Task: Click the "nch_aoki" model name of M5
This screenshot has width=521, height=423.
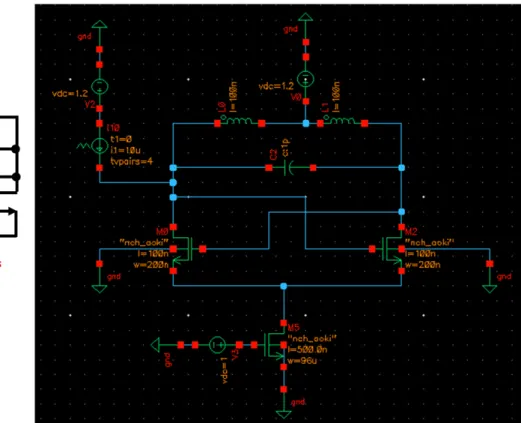Action: (312, 339)
